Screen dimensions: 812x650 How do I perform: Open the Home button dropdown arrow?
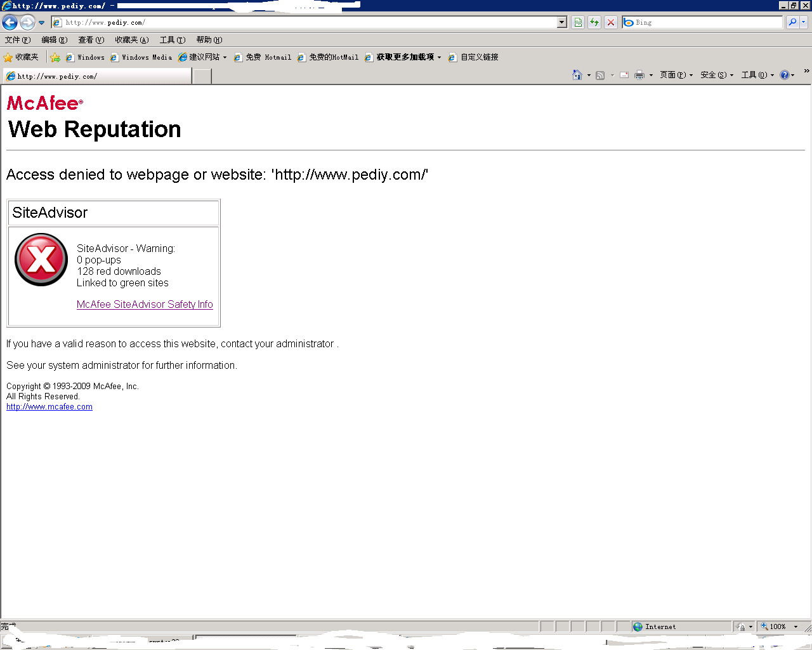589,75
